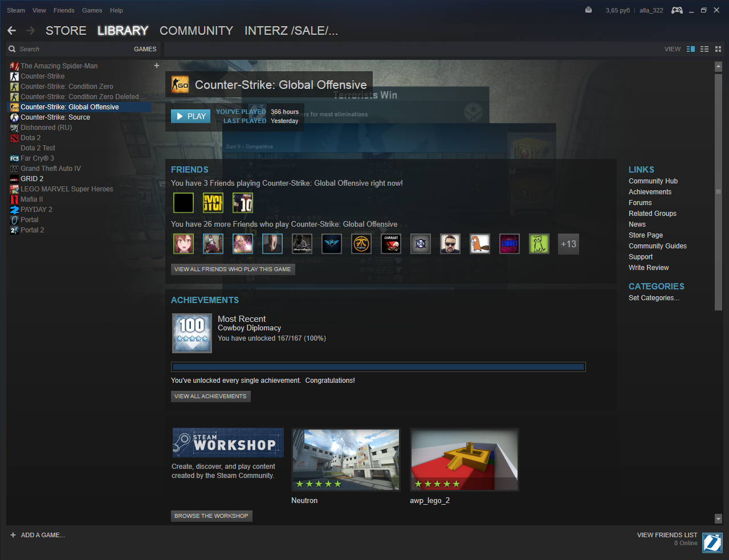The width and height of the screenshot is (729, 560).
Task: Open the Games menu
Action: [x=92, y=10]
